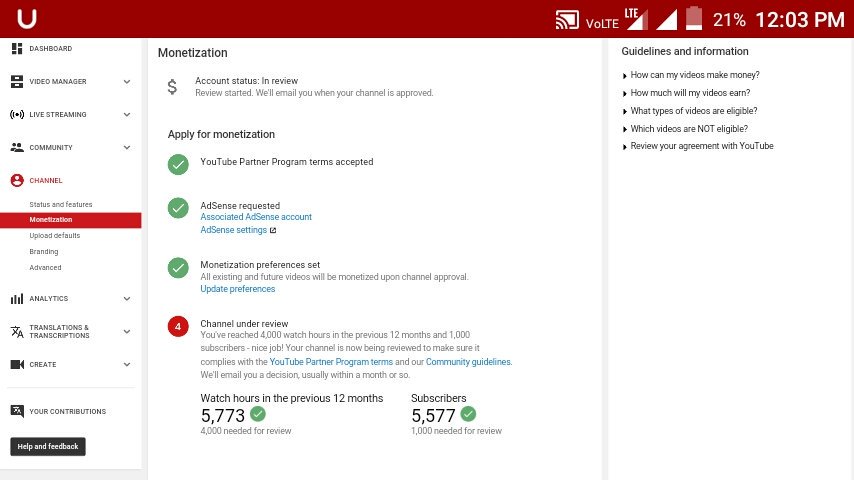This screenshot has width=854, height=480.
Task: Click green checkmark next to 5,773 watch hours
Action: pos(258,414)
